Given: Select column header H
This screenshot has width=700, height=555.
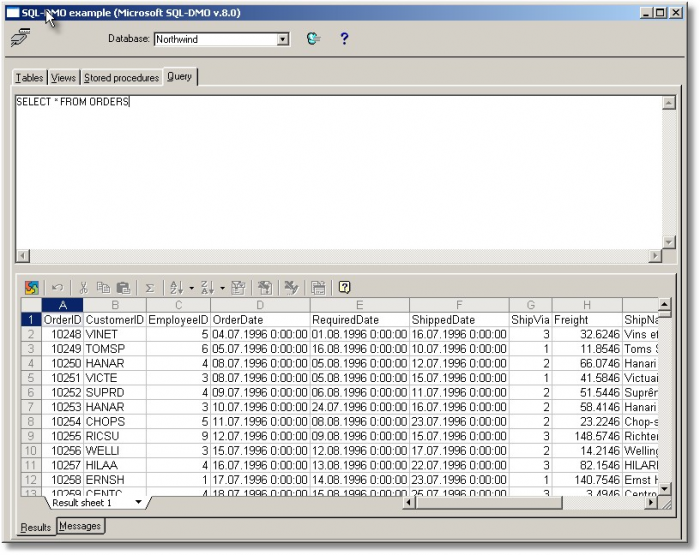Looking at the screenshot, I should click(x=587, y=305).
